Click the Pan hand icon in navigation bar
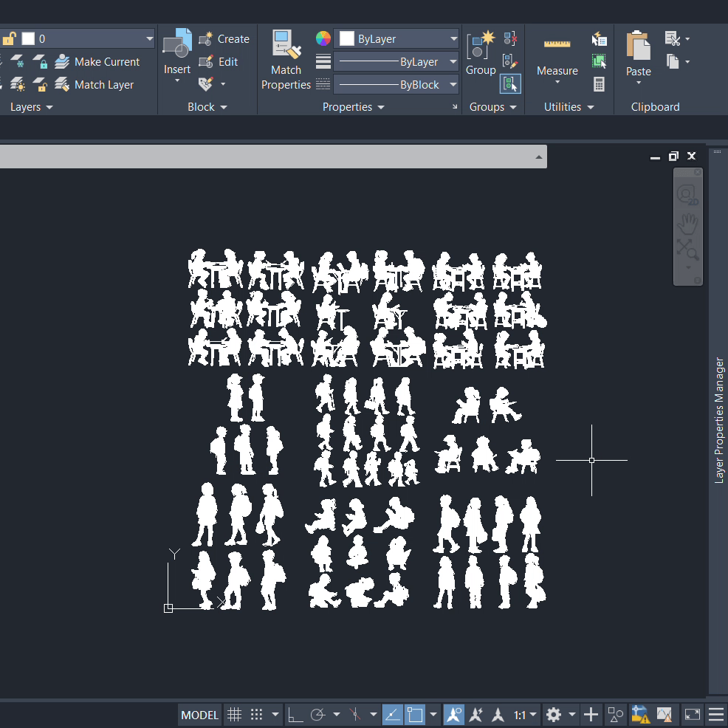This screenshot has width=728, height=728. click(687, 223)
